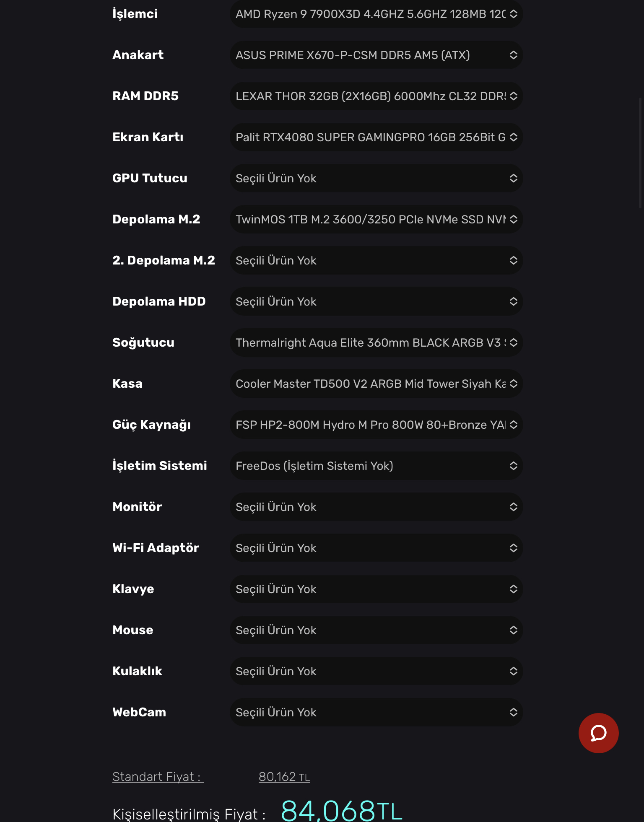Select a Monitör product
Viewport: 644px width, 822px height.
coord(376,507)
